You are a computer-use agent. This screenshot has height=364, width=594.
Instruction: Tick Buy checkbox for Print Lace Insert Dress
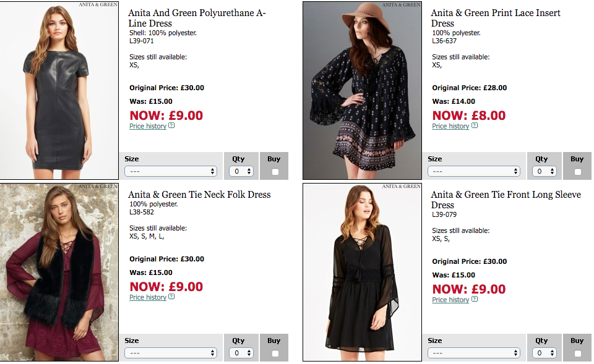click(577, 172)
